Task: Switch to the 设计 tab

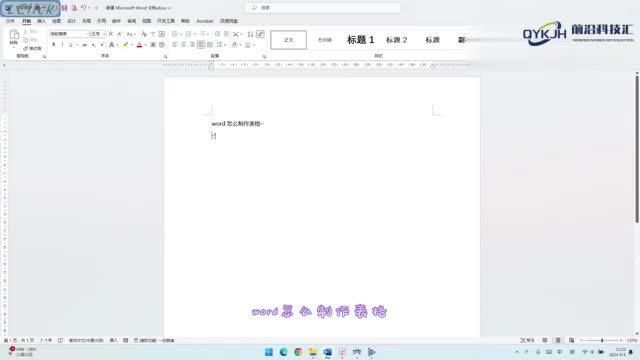Action: coord(71,21)
